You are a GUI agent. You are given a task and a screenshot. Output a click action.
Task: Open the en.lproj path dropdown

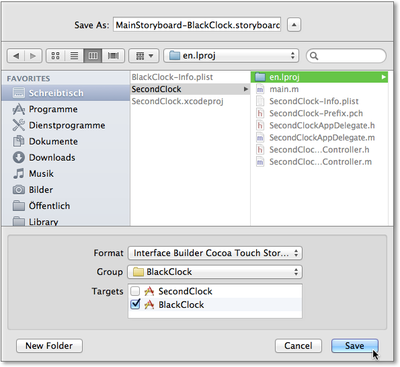231,56
